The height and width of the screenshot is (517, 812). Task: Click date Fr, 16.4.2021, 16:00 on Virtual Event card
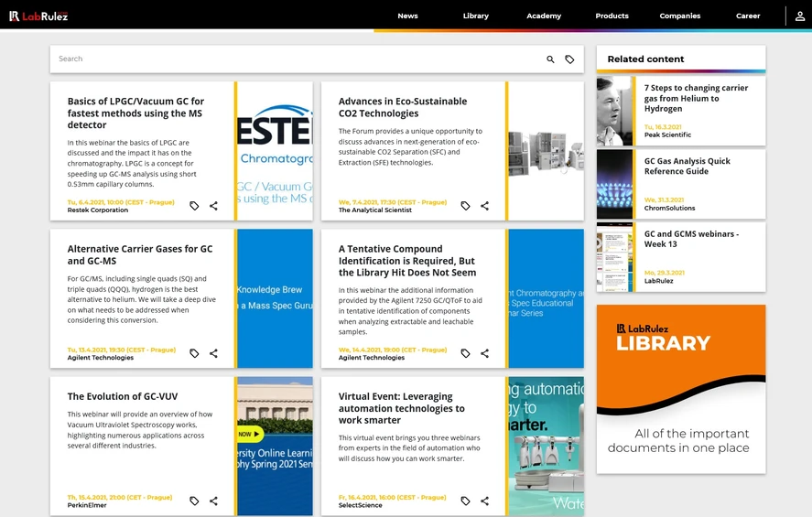[x=392, y=498]
